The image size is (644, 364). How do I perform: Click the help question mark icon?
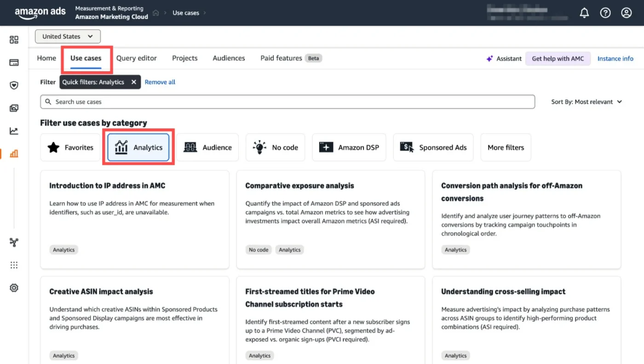click(605, 13)
